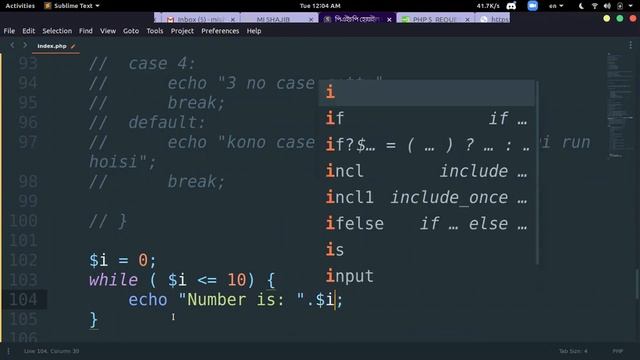Viewport: 640px width, 360px height.
Task: Open the 'en' input language dropdown
Action: (x=556, y=6)
